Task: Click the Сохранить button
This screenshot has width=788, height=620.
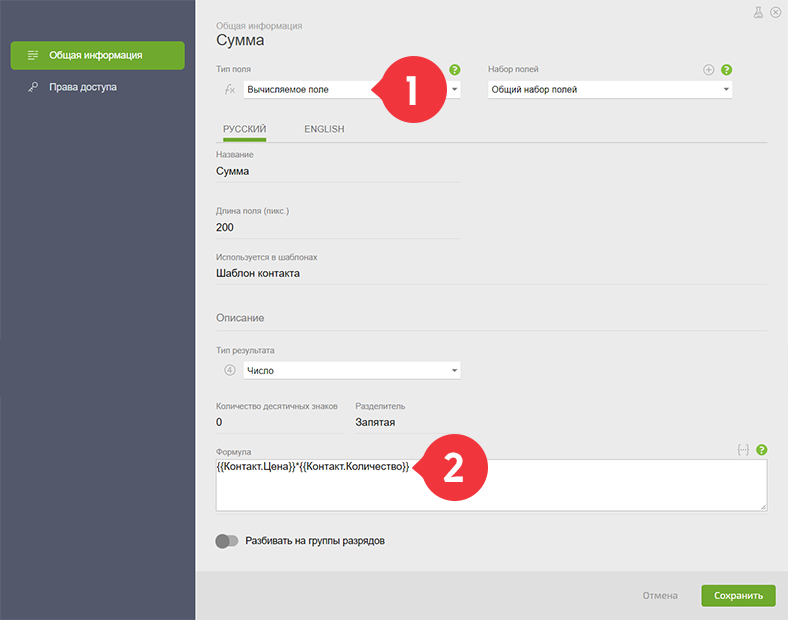Action: click(738, 595)
